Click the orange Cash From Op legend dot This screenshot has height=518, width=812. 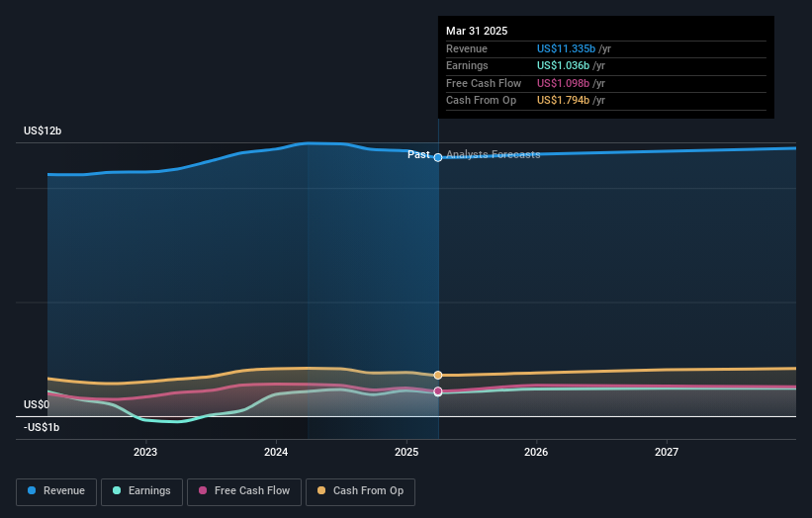[x=321, y=490]
